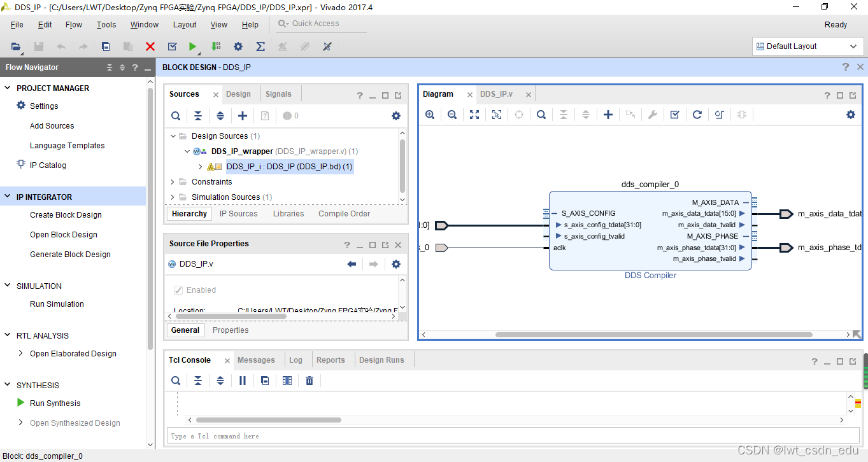Viewport: 868px width, 462px height.
Task: Open the Default Layout dropdown
Action: pyautogui.click(x=808, y=46)
